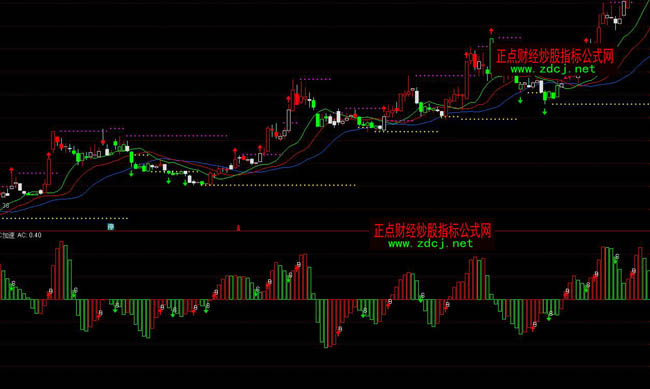The height and width of the screenshot is (389, 650).
Task: Click the AC: 0.40 indicator value label
Action: coord(29,235)
